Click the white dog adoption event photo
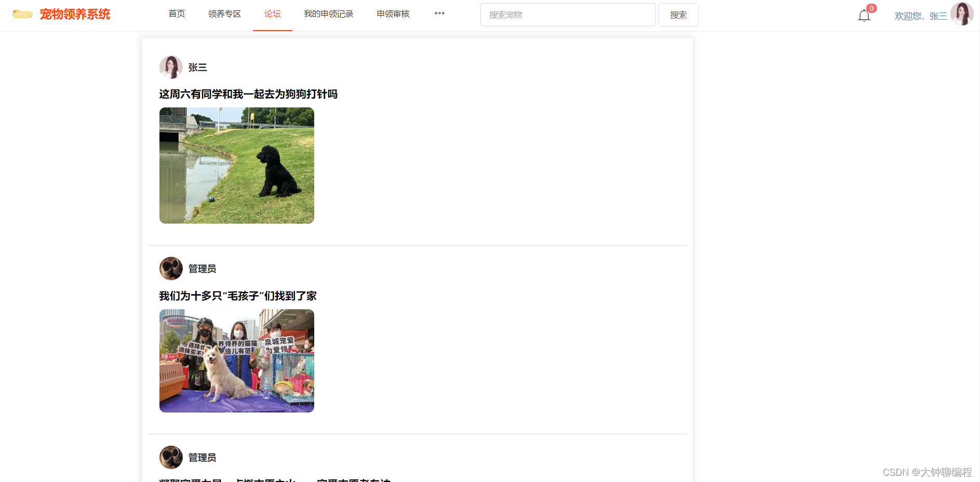The height and width of the screenshot is (482, 980). 236,361
